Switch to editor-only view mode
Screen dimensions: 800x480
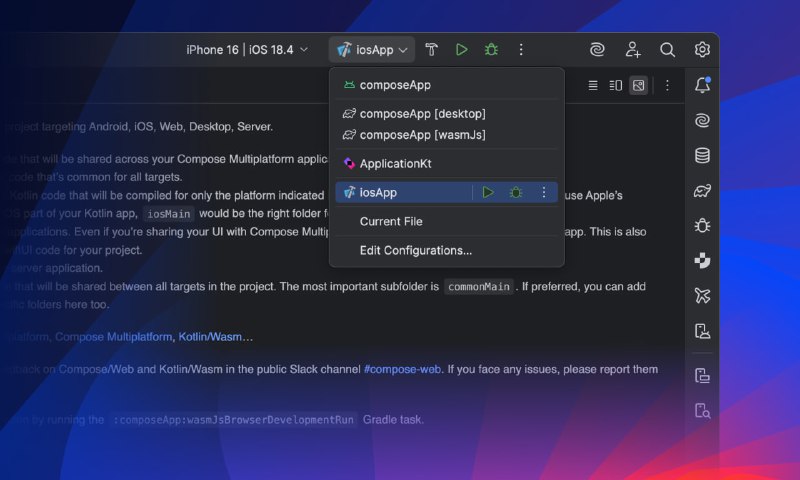[593, 85]
